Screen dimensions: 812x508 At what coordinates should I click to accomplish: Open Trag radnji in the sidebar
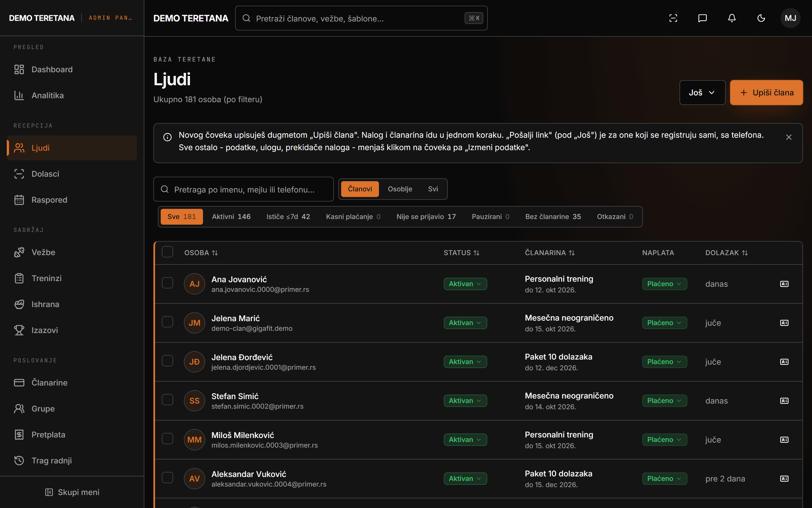click(72, 461)
